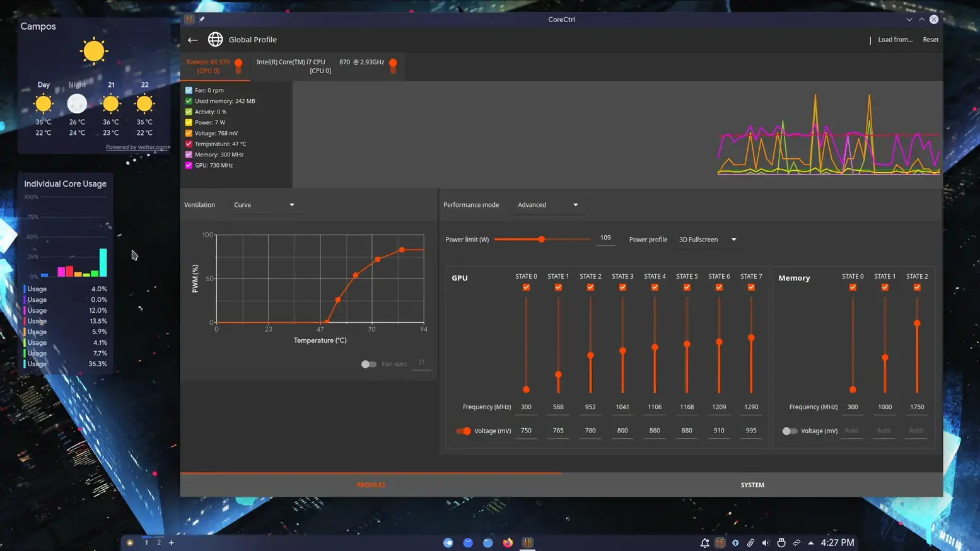Click the Power limit slider handle
This screenshot has height=551, width=980.
pyautogui.click(x=541, y=240)
